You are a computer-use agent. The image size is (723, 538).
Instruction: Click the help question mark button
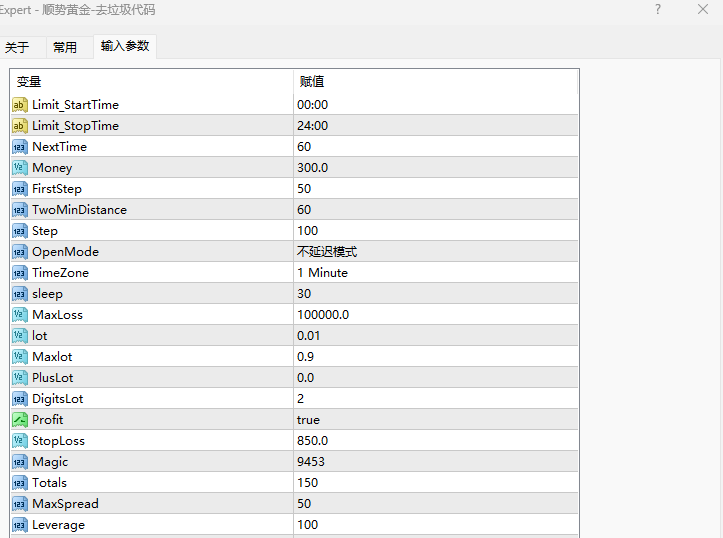point(658,10)
